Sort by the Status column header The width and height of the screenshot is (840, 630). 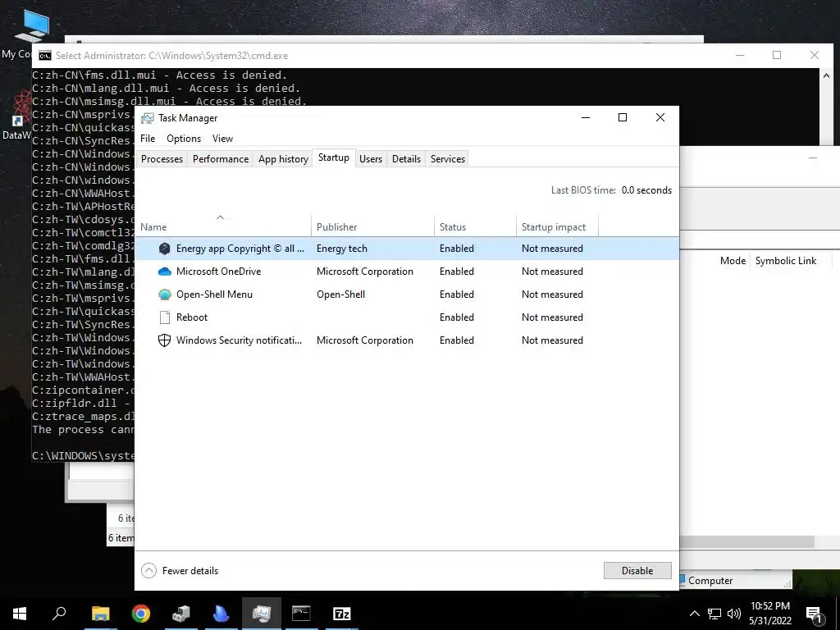[475, 227]
